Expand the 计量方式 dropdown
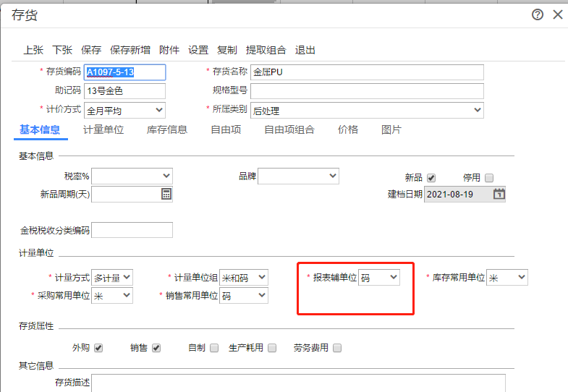This screenshot has width=568, height=392. 112,278
